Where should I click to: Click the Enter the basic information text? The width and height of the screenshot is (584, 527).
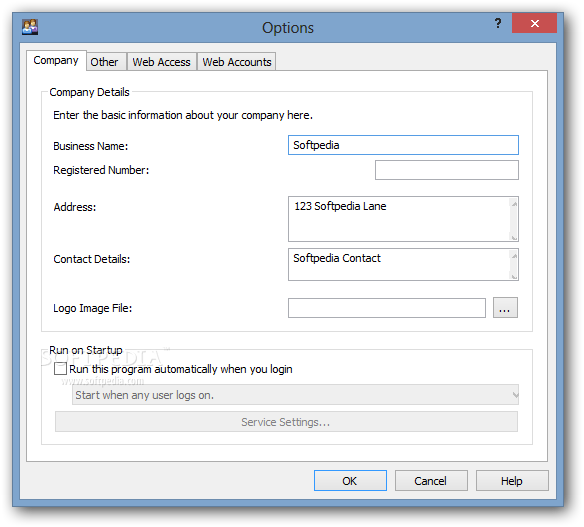click(x=182, y=115)
